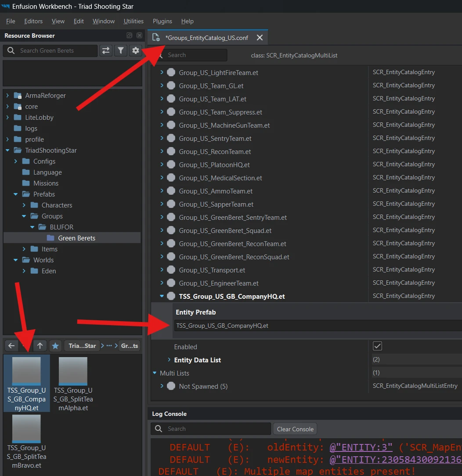This screenshot has height=476, width=462.
Task: Follow the @"ENTITY:3" link in log
Action: click(361, 447)
